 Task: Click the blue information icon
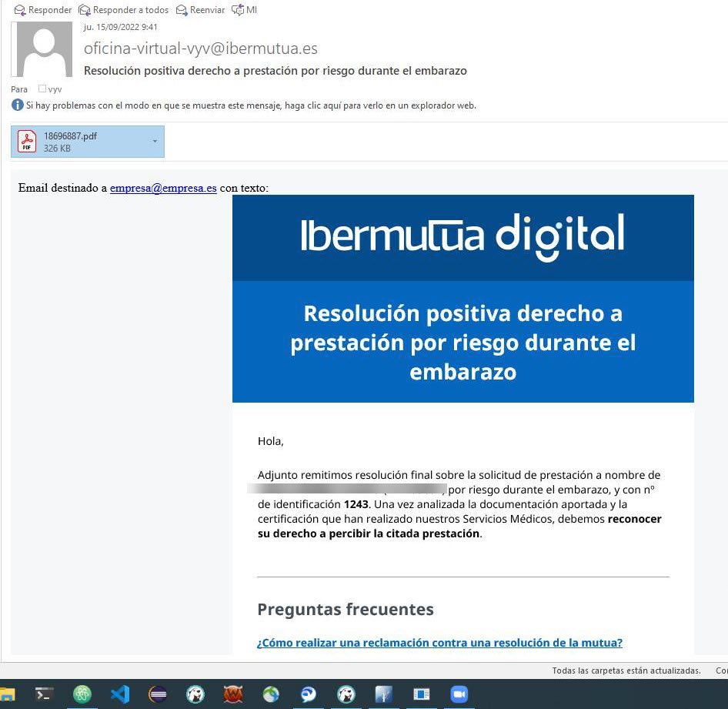point(17,105)
